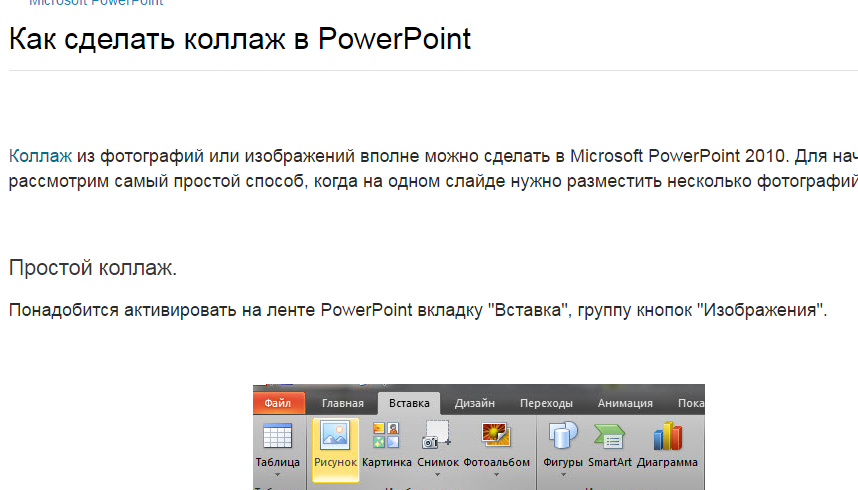Click the Таблица (Table) icon
The height and width of the screenshot is (490, 858).
pos(277,436)
